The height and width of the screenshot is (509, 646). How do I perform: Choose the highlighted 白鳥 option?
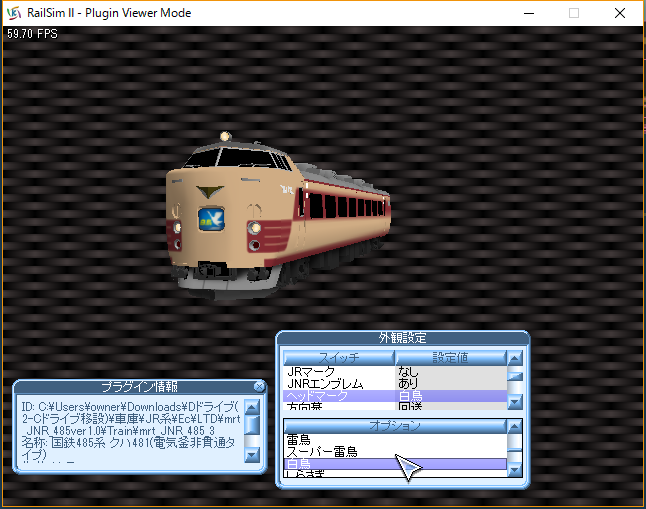click(395, 464)
